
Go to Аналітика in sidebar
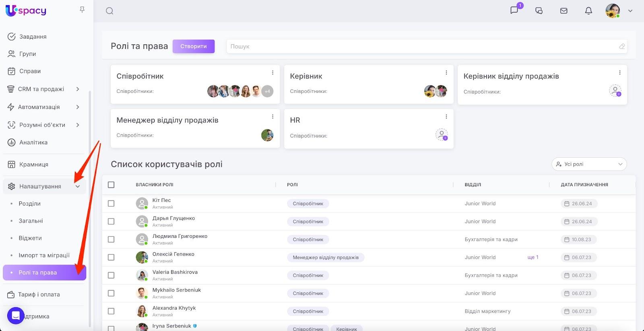[33, 142]
